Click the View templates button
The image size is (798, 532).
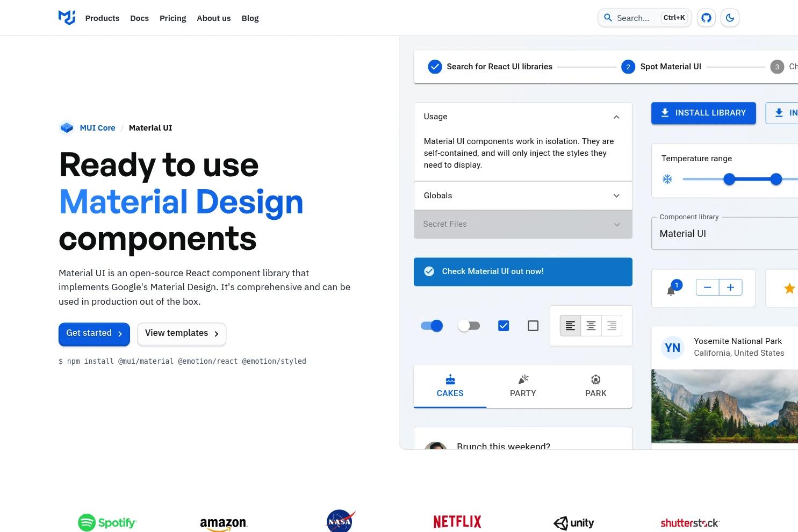(x=182, y=334)
